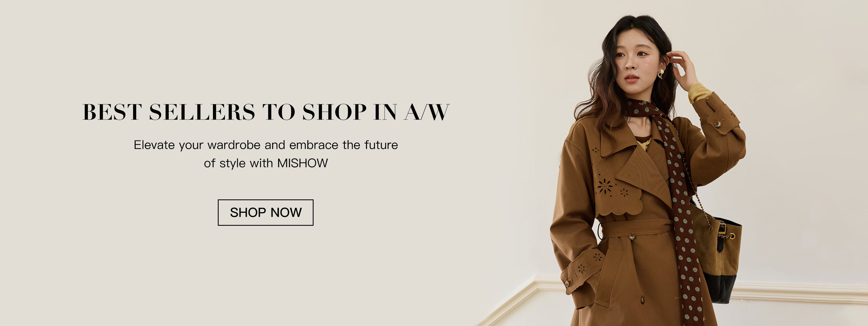
Task: Click the word MISHOW in the subtitle
Action: coord(303,163)
